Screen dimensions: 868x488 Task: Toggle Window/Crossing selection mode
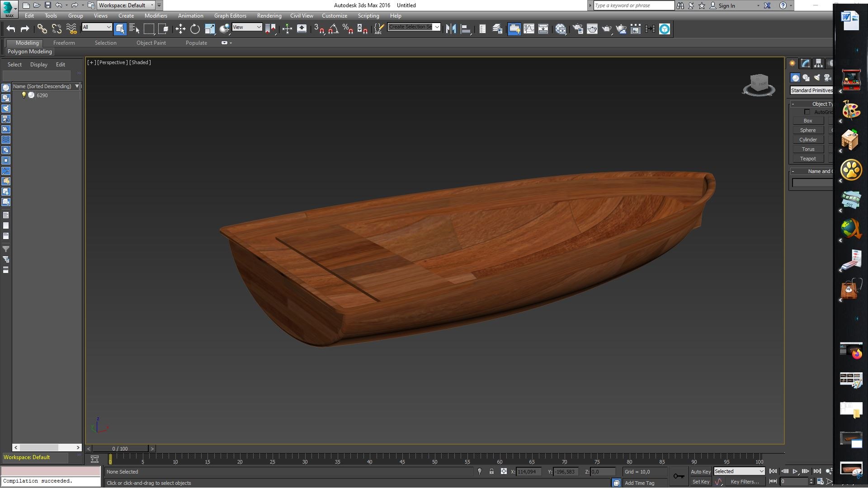click(x=163, y=29)
